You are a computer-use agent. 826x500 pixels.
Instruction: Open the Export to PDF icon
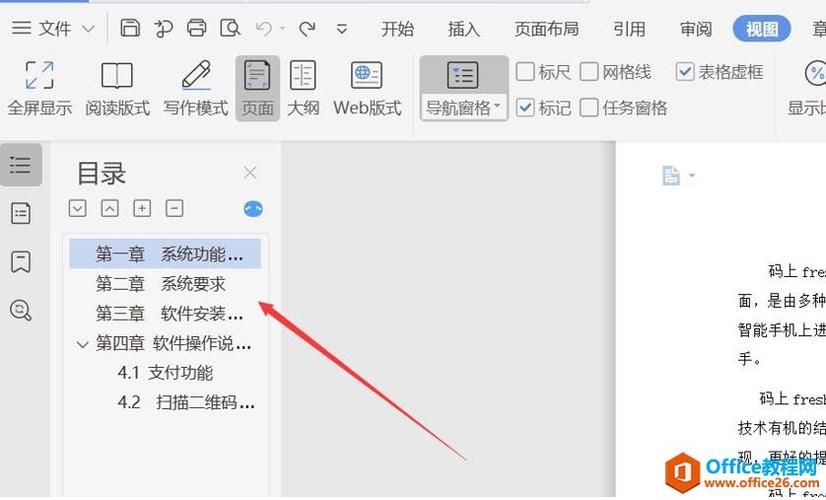[164, 28]
